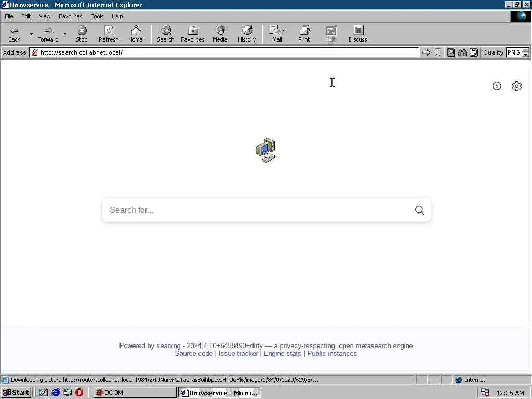Switch to the DOOM taskbar window
This screenshot has width=532, height=399.
[135, 393]
